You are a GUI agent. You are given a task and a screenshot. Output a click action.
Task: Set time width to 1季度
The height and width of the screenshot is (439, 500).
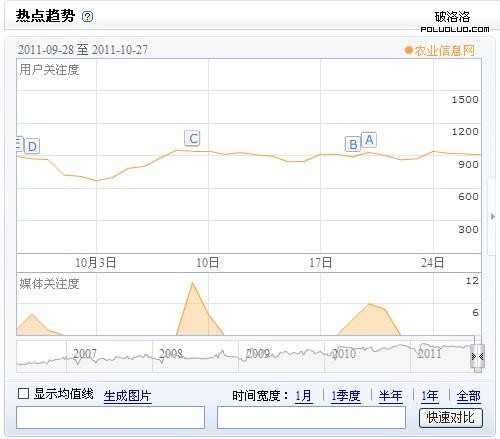(346, 396)
